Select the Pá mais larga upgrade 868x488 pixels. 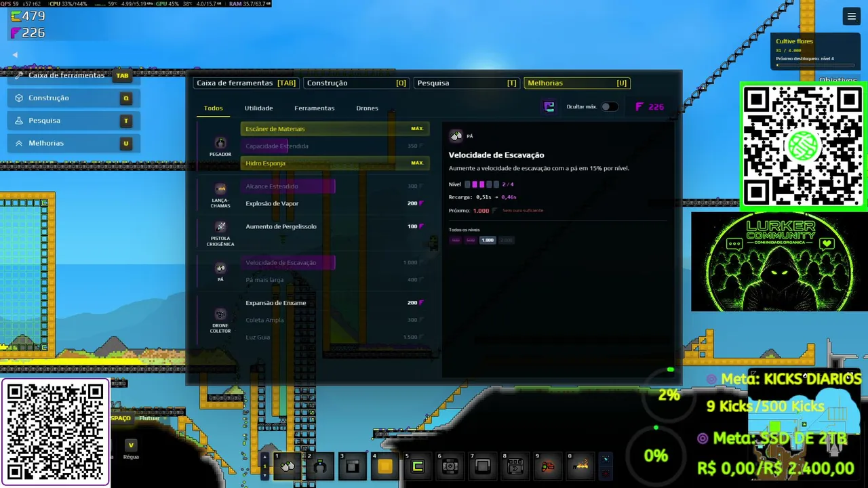tap(335, 280)
